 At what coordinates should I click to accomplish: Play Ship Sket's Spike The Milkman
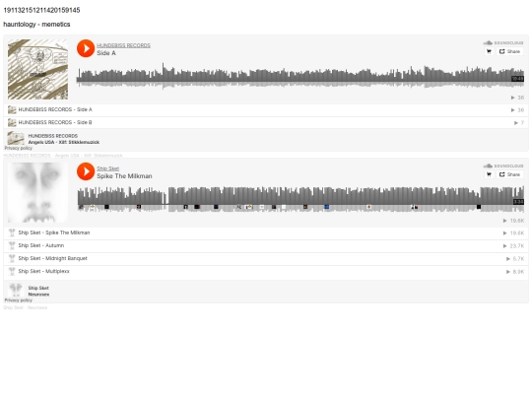[86, 171]
